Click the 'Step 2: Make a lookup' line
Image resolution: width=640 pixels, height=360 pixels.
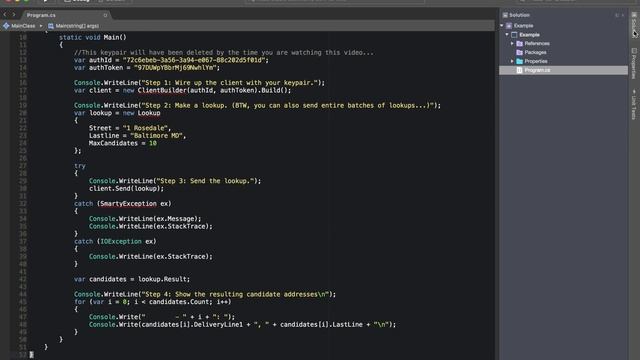click(x=258, y=105)
